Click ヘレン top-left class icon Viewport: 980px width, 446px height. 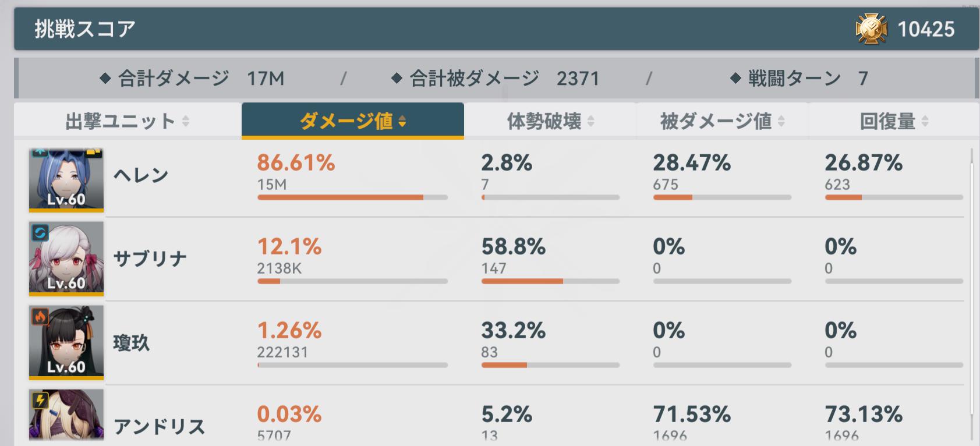(40, 152)
